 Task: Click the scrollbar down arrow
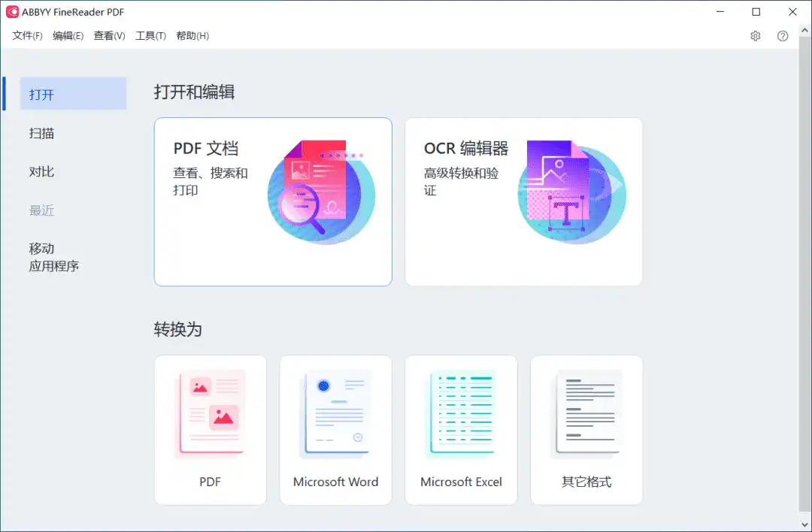tap(804, 525)
